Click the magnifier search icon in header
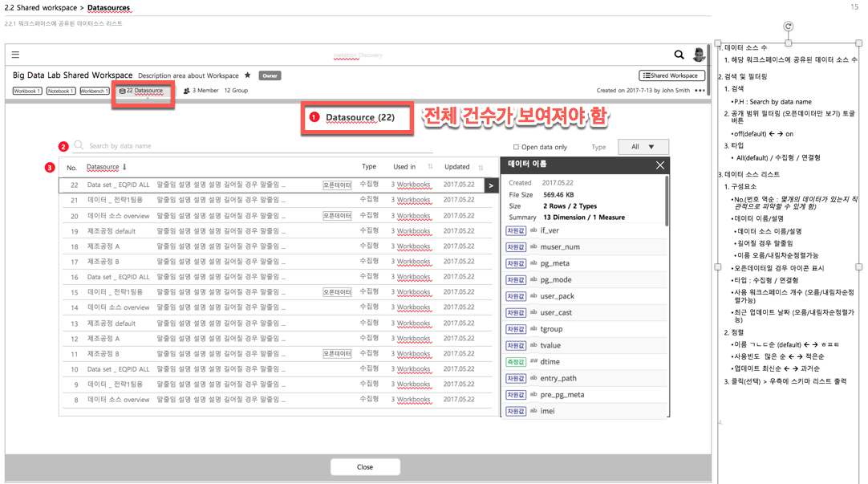The height and width of the screenshot is (484, 868). click(679, 55)
